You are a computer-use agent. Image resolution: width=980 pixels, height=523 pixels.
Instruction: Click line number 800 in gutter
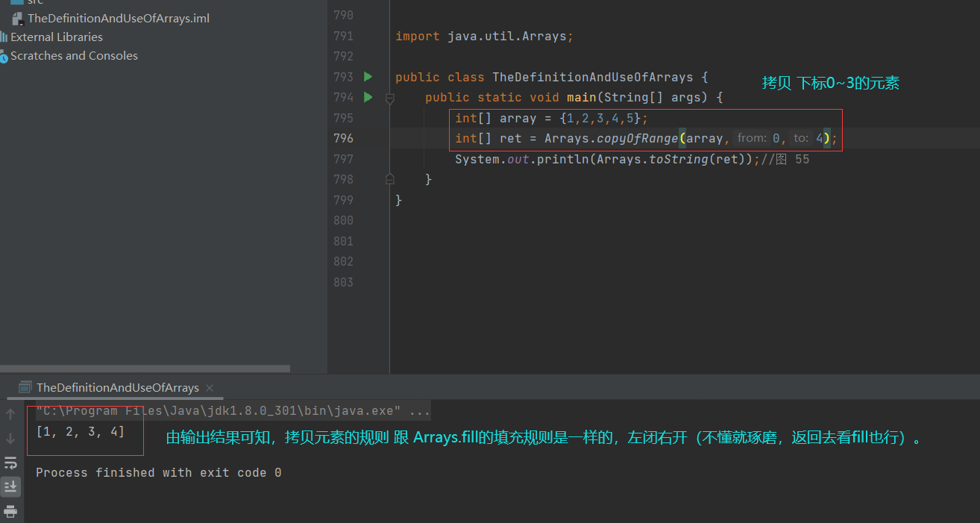click(x=343, y=220)
